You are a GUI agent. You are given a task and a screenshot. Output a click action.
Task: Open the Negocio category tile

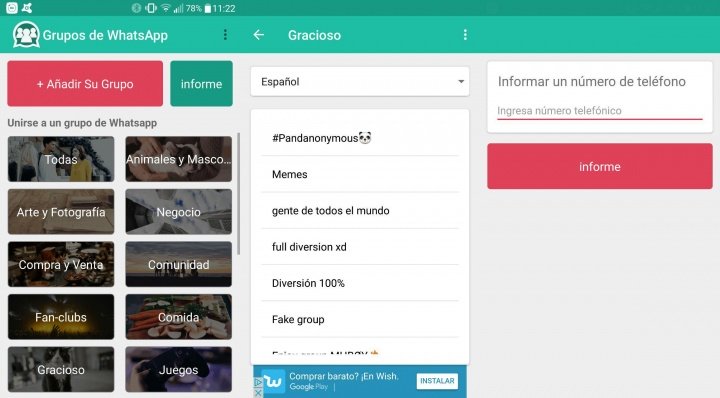coord(179,212)
